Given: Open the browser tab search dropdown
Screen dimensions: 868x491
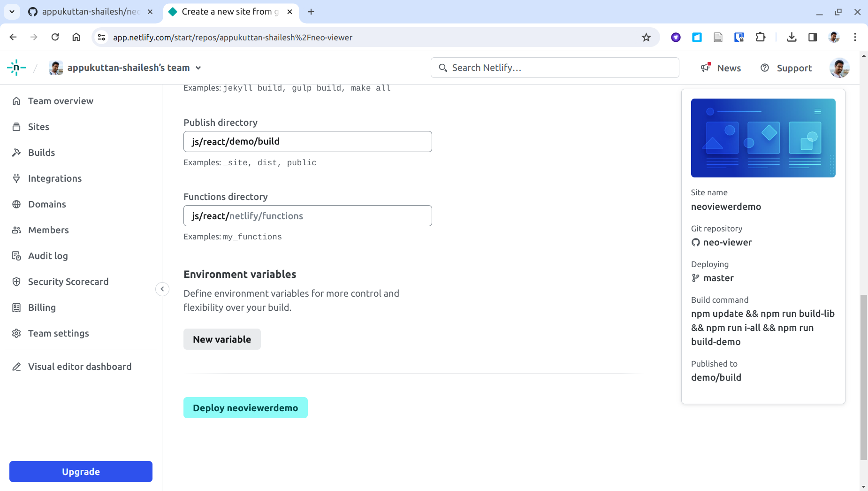Looking at the screenshot, I should [12, 12].
